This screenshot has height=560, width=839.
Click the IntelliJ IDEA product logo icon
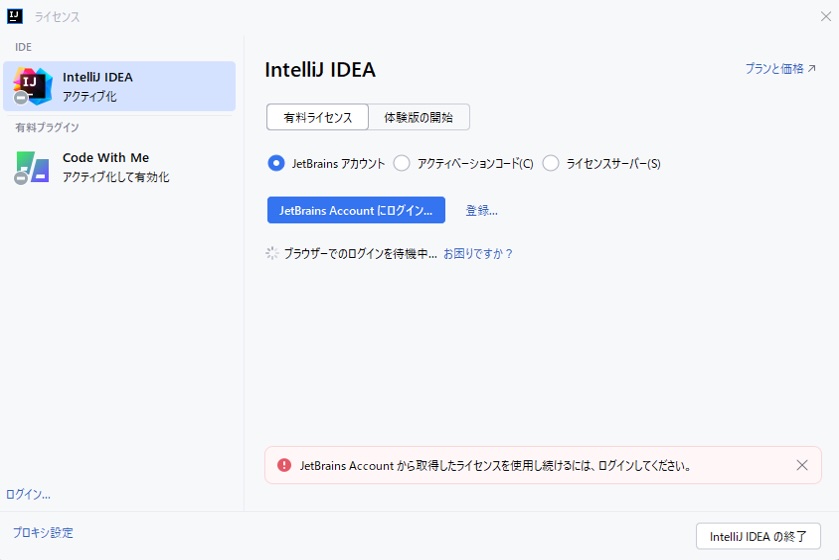click(x=33, y=86)
